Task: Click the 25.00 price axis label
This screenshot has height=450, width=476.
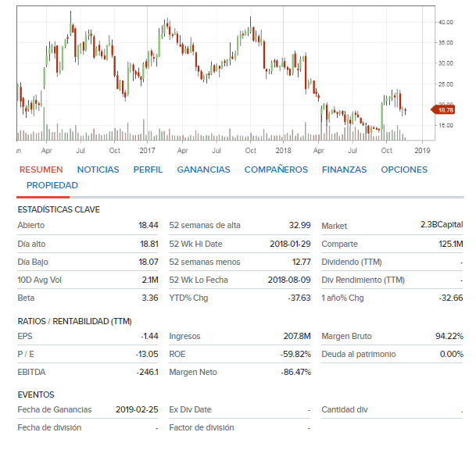Action: click(x=446, y=84)
